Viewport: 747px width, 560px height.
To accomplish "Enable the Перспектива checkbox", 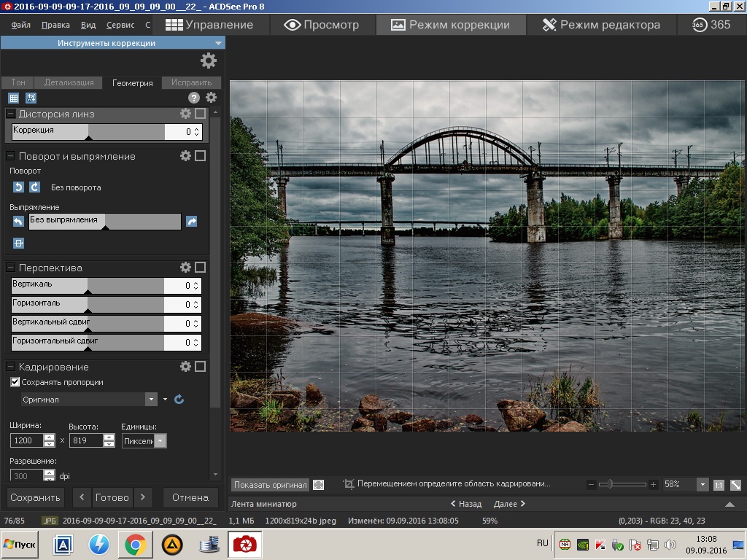I will [201, 267].
